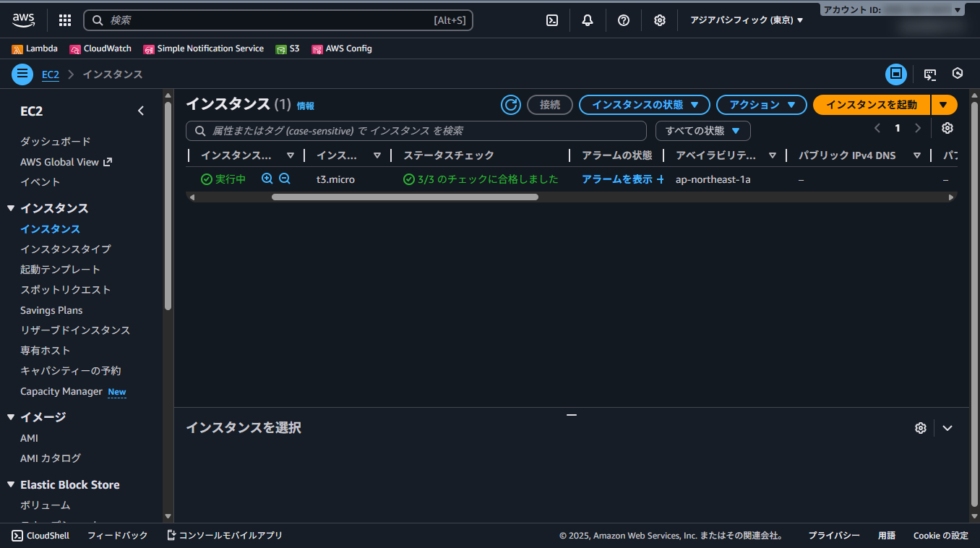Open the アクション dropdown
Screen dimensions: 980x548
tap(760, 105)
